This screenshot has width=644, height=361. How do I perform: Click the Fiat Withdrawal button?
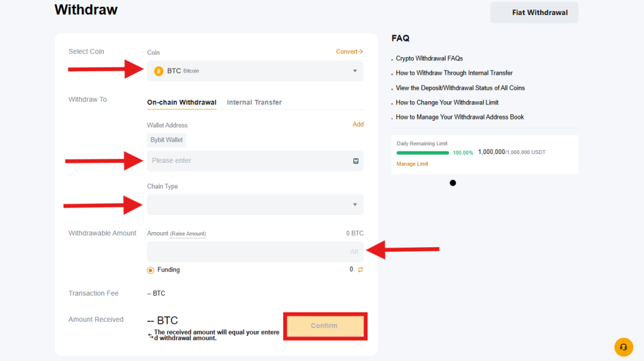[x=534, y=13]
